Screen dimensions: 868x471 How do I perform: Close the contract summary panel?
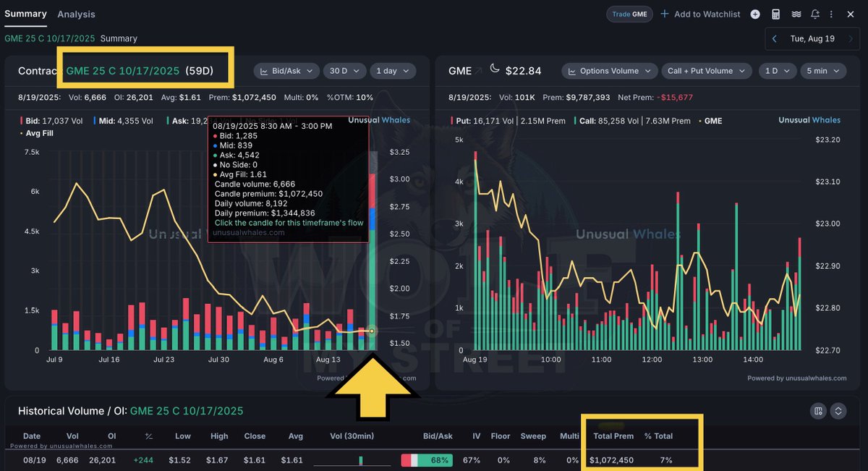click(852, 14)
